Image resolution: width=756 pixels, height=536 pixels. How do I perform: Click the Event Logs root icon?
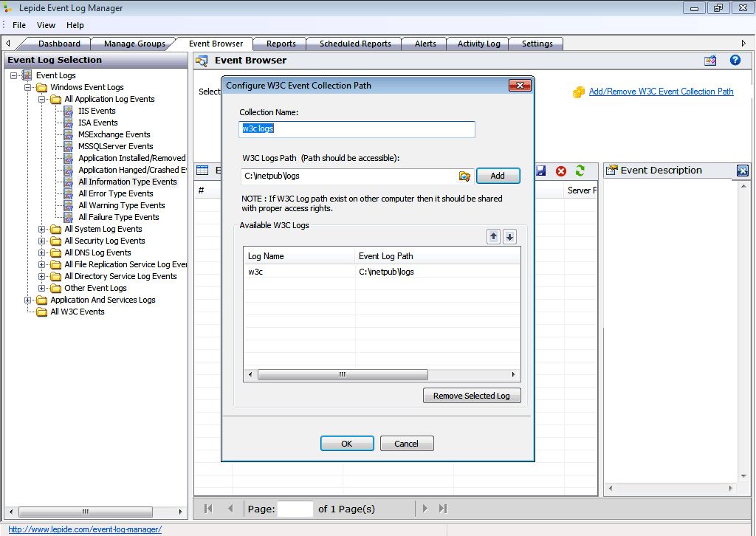pyautogui.click(x=27, y=75)
